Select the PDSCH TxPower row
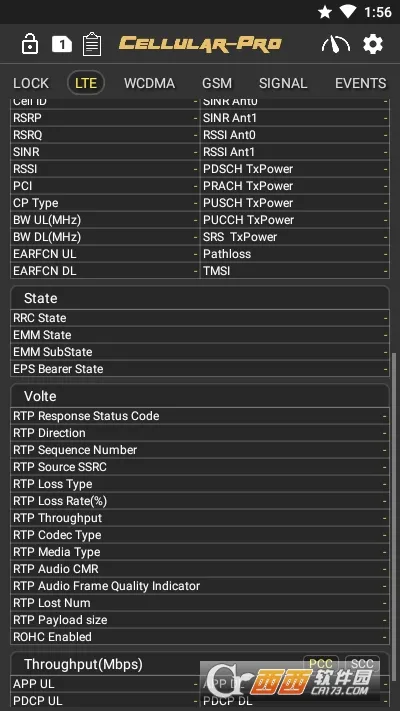Image resolution: width=400 pixels, height=711 pixels. point(295,169)
